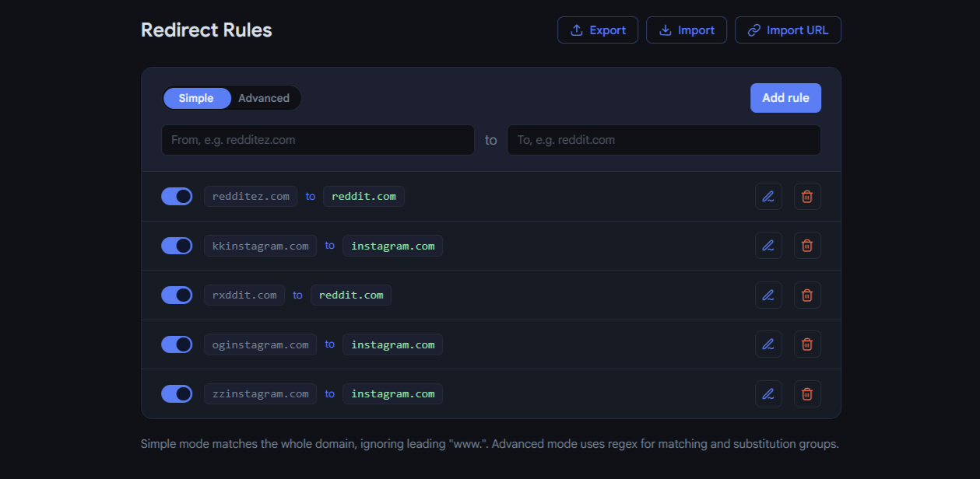Viewport: 980px width, 479px height.
Task: Switch to Simple mode tab
Action: pos(197,98)
